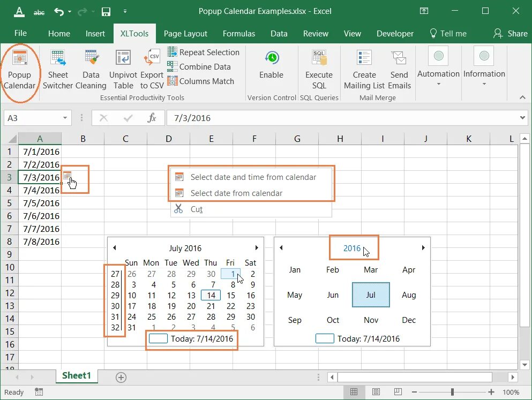Export to CSV from ribbon
The width and height of the screenshot is (532, 400).
point(152,70)
